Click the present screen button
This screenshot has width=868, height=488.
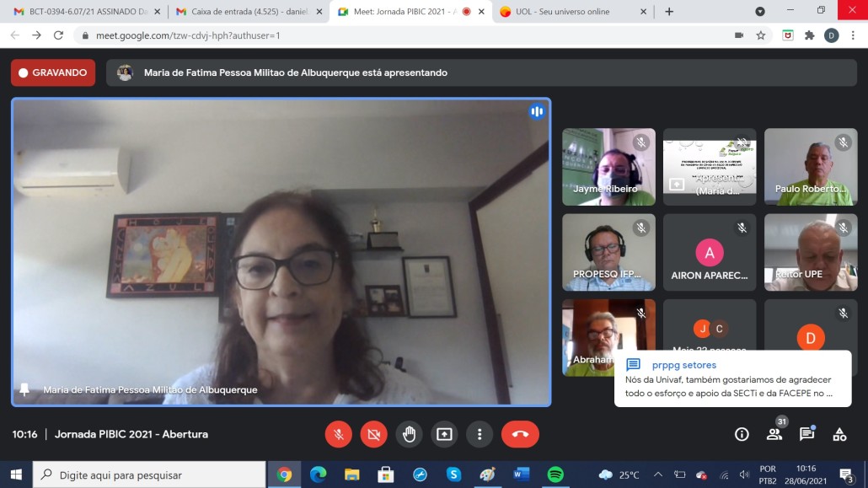coord(444,434)
